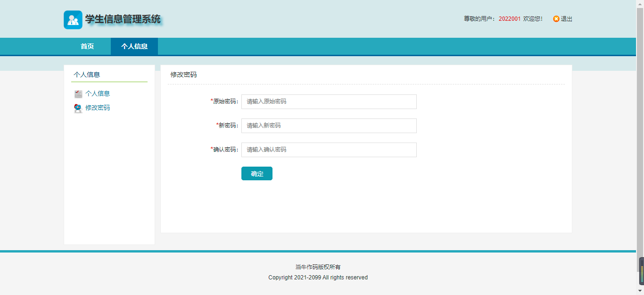Click the 退出 logout link

[x=566, y=19]
